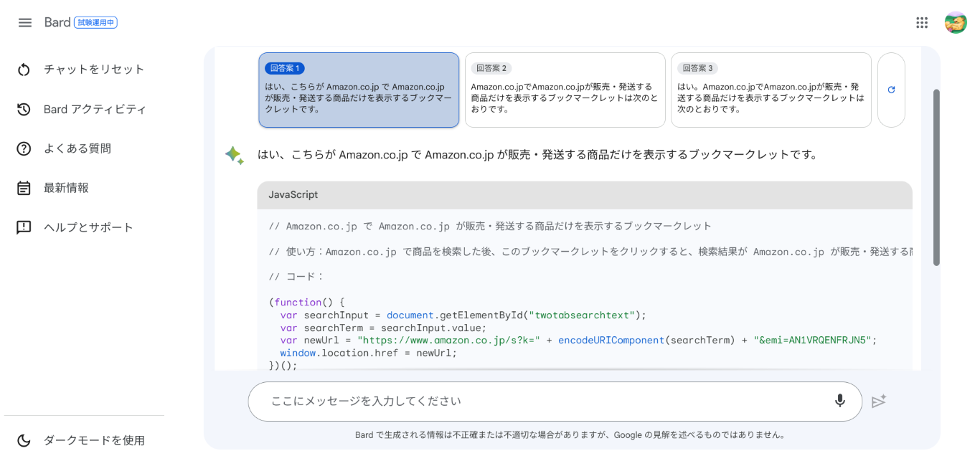Click the calendar updates icon

[24, 188]
